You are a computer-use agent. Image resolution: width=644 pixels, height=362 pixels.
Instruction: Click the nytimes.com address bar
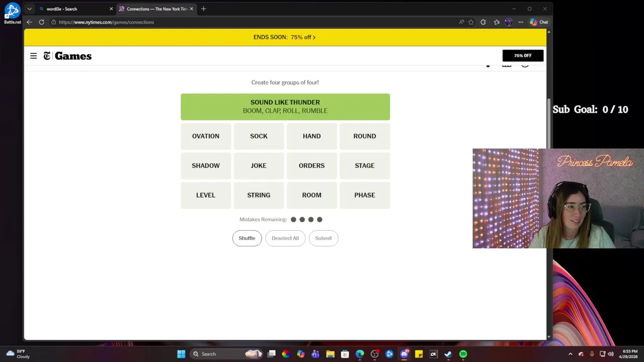tap(252, 22)
